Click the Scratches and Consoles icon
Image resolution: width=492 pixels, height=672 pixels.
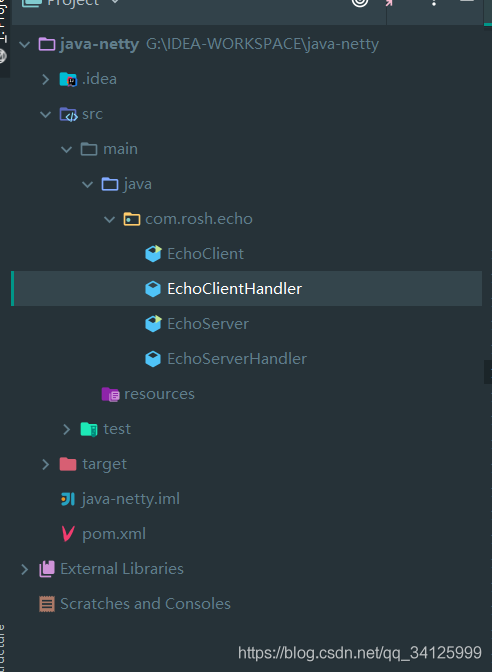pos(47,604)
